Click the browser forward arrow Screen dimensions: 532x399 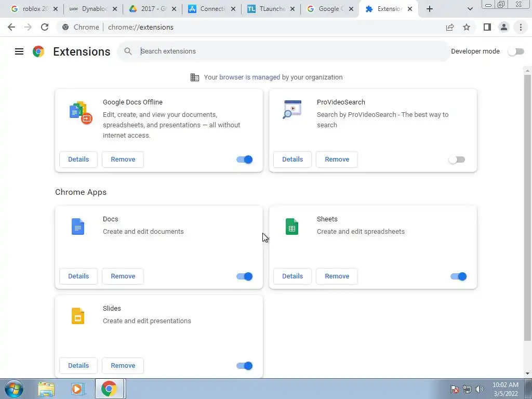pos(28,27)
